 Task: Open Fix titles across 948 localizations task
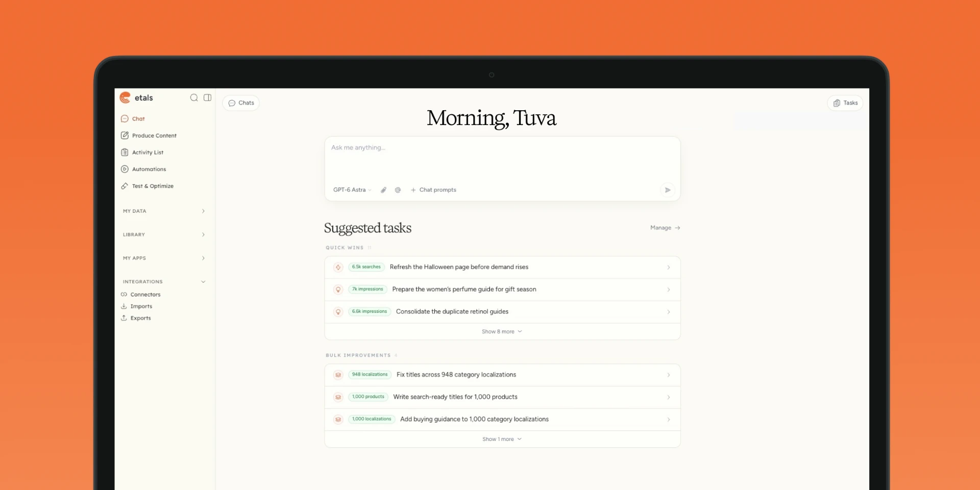[x=502, y=375]
